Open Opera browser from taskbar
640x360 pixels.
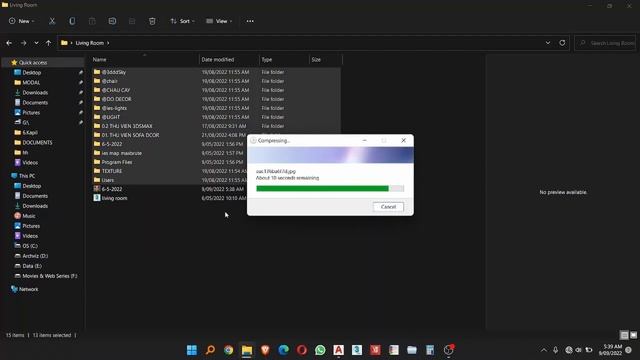coord(302,350)
